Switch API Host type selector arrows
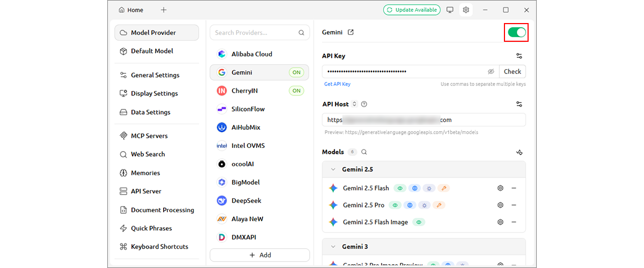This screenshot has height=268, width=644. pyautogui.click(x=354, y=104)
